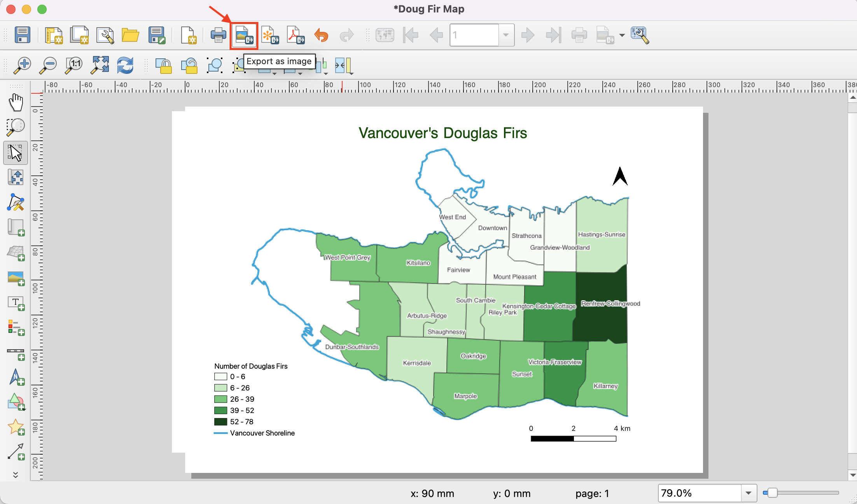857x504 pixels.
Task: Activate the Select/Move Item tool
Action: pyautogui.click(x=16, y=152)
